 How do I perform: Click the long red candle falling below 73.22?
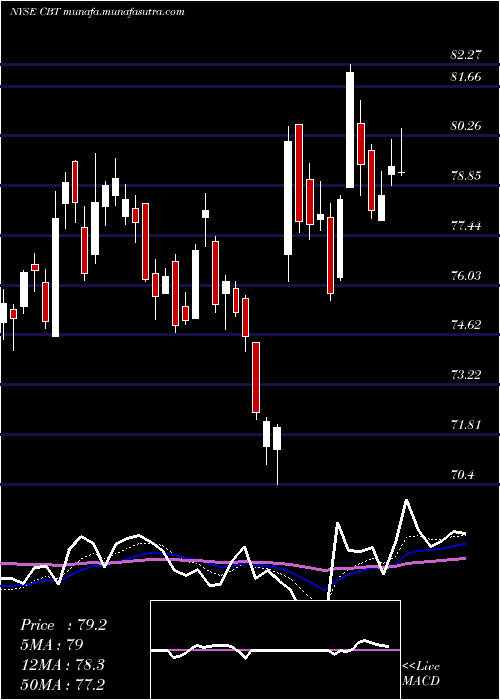256,377
